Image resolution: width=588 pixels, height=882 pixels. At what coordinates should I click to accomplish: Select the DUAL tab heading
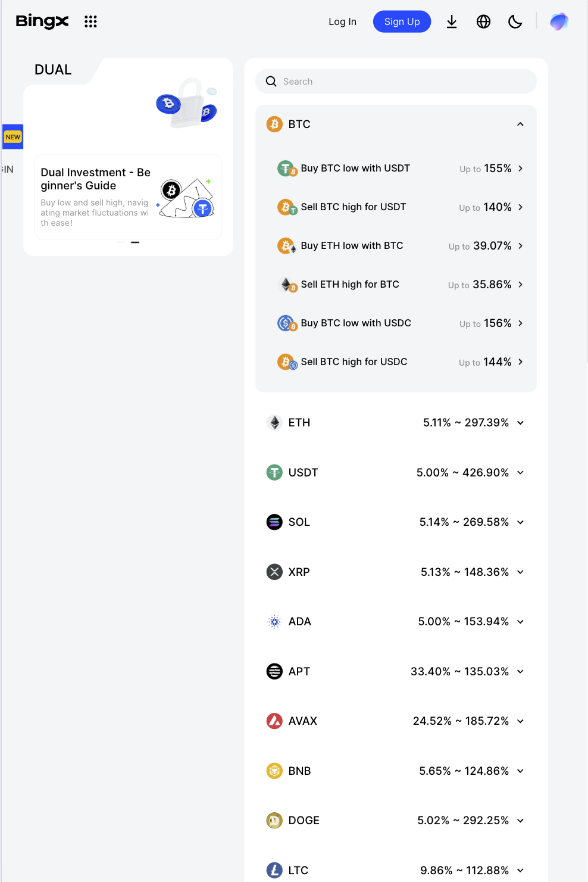pyautogui.click(x=53, y=70)
